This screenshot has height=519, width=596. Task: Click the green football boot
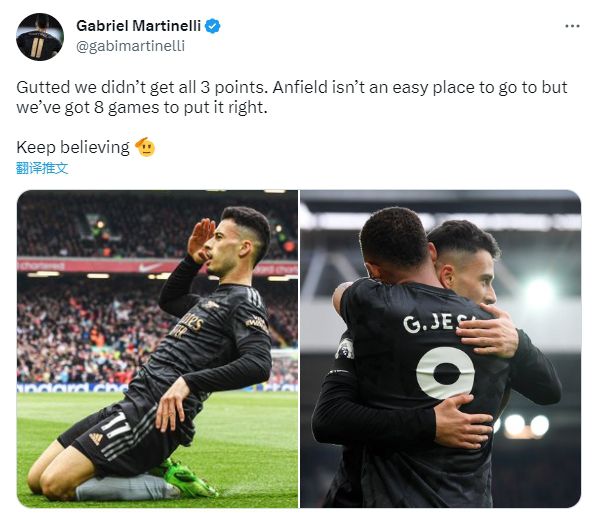coord(186,479)
